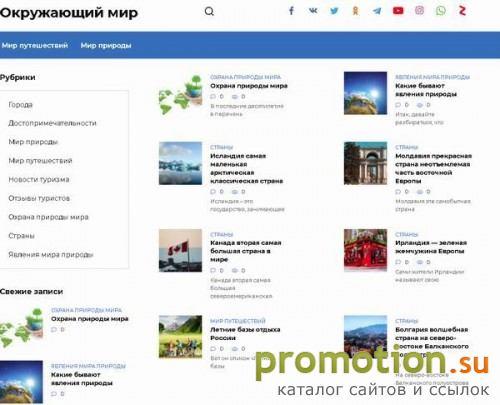
Task: Select 'Мир природы' in Рубрики list
Action: coord(33,142)
